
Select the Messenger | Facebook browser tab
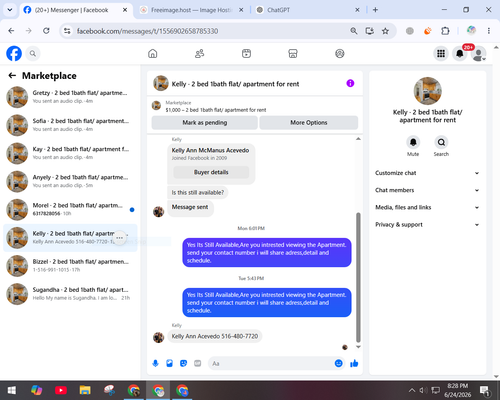75,10
